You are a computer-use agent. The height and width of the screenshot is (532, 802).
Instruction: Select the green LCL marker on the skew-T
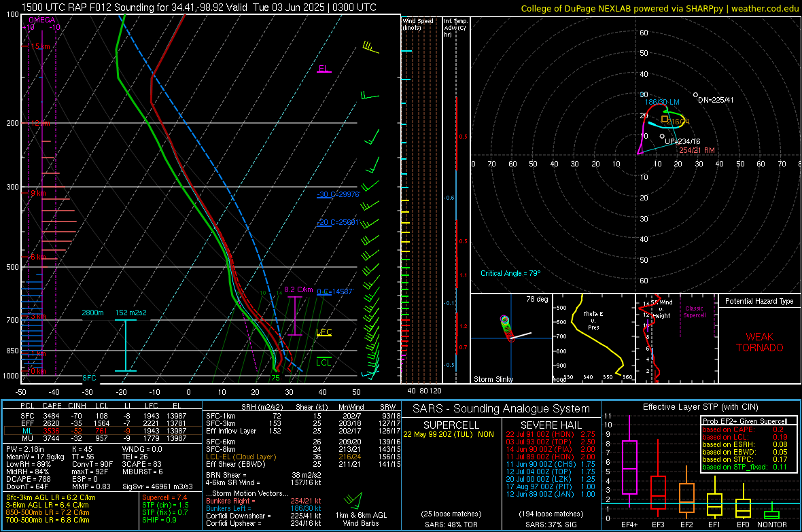324,362
